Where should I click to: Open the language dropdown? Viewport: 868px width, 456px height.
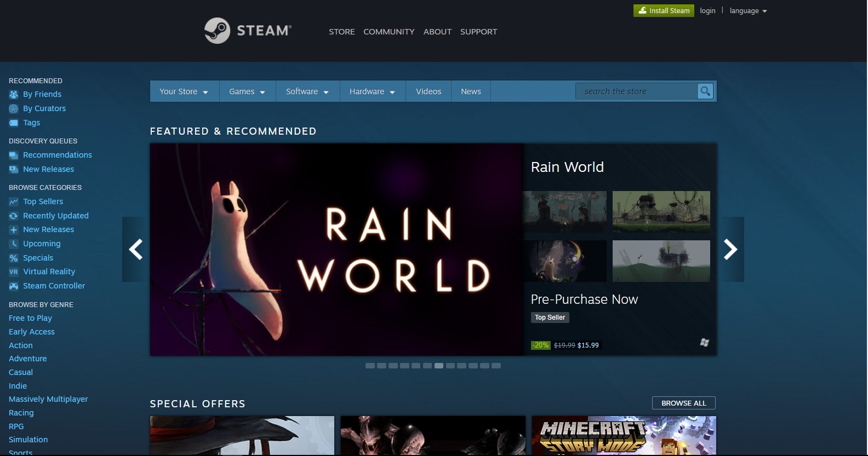click(748, 11)
